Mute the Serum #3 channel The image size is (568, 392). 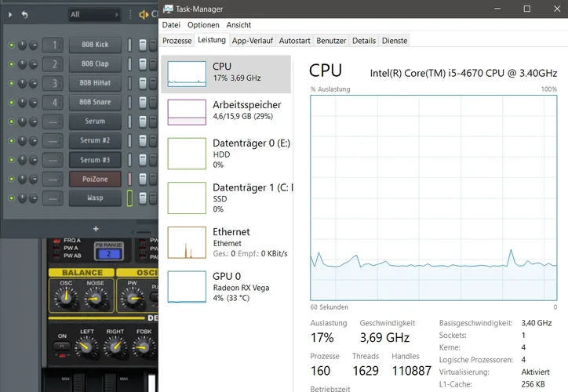pos(11,160)
